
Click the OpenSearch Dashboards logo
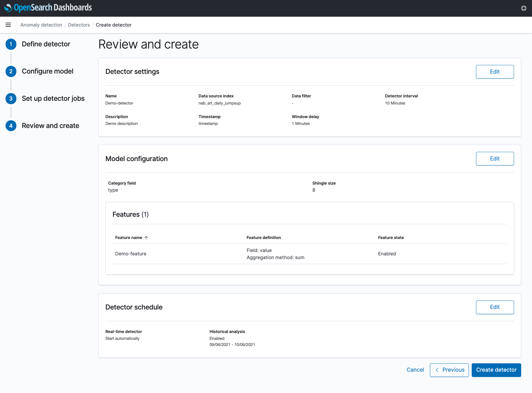pyautogui.click(x=48, y=8)
